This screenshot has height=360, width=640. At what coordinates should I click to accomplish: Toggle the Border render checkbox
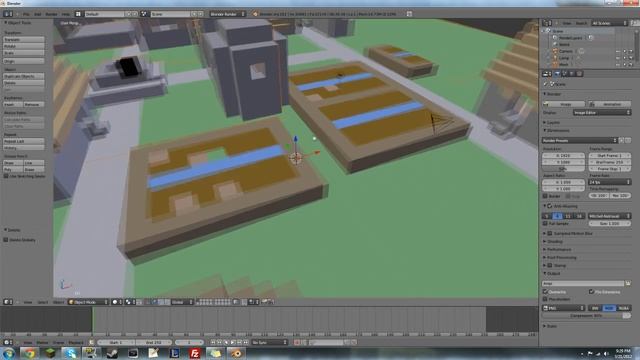pos(545,196)
